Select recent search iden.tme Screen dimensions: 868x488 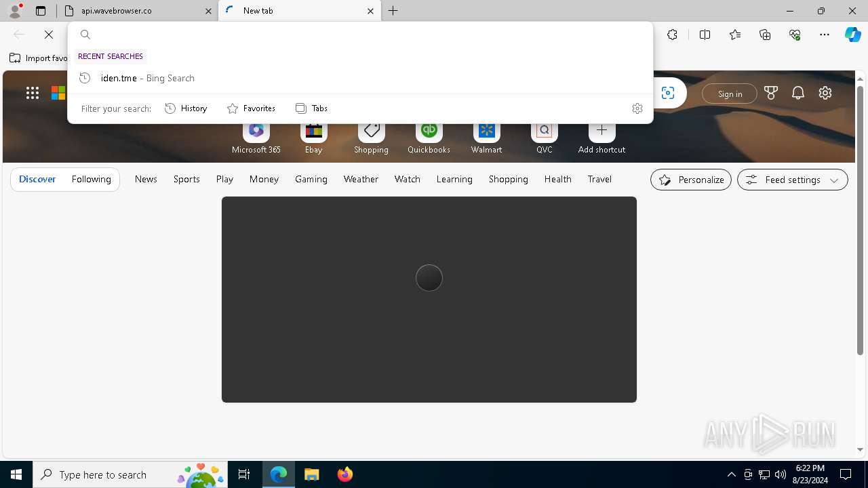click(360, 78)
